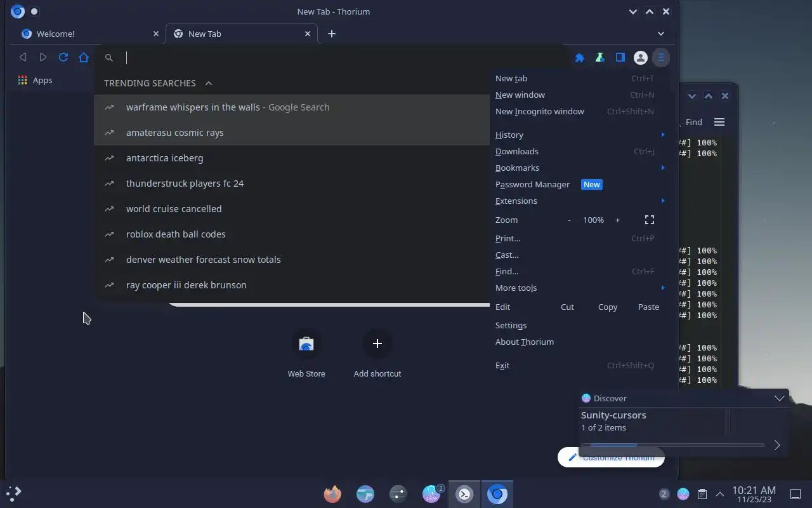The image size is (812, 508).
Task: Open the notifications count badge in tray
Action: (x=664, y=493)
